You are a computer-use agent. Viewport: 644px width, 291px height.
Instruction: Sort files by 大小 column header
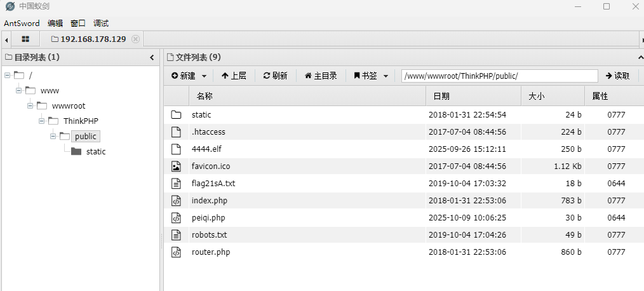coord(553,96)
